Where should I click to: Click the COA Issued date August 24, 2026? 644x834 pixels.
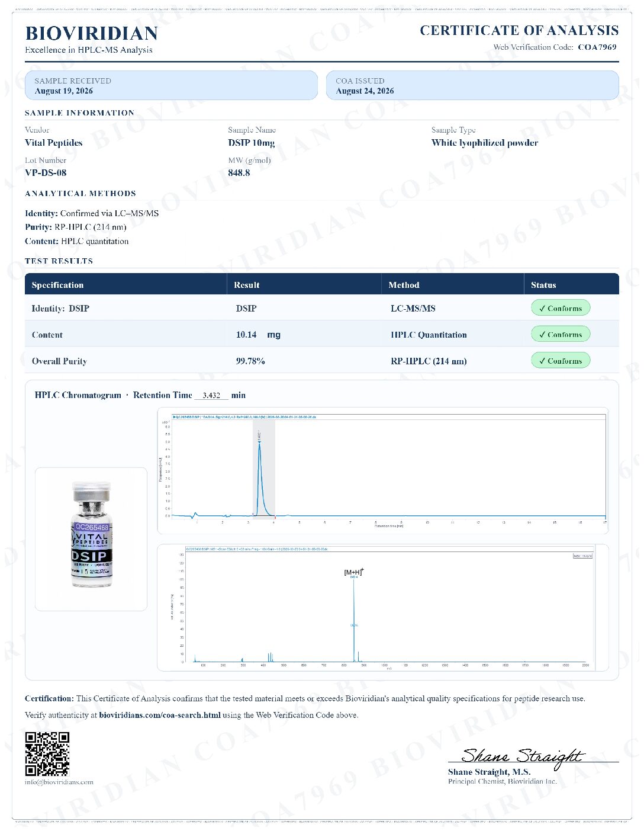coord(365,91)
